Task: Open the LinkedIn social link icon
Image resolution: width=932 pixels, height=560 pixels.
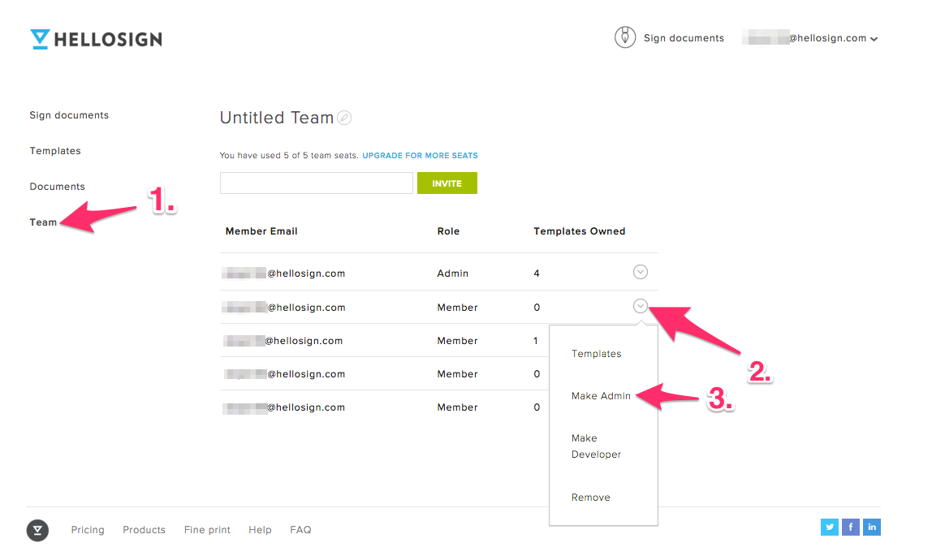Action: pyautogui.click(x=872, y=528)
